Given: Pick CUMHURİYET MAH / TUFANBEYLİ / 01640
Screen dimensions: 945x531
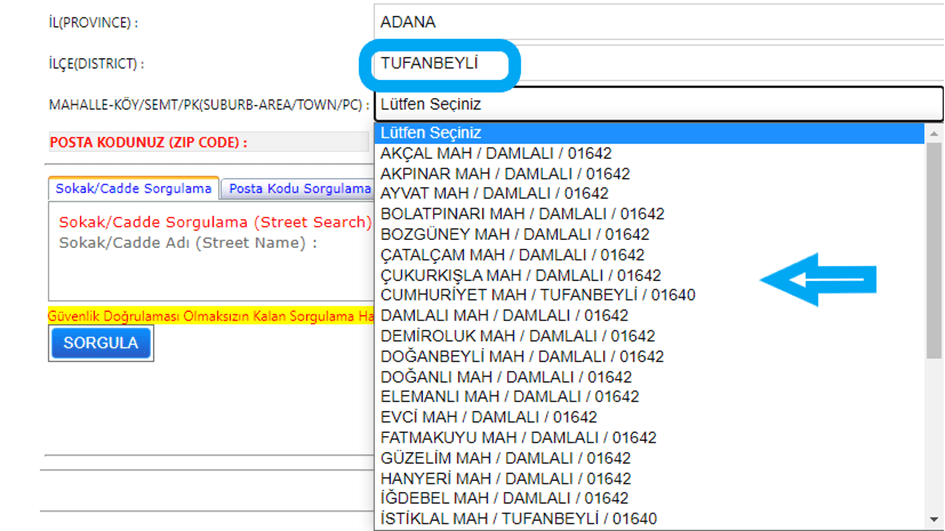Looking at the screenshot, I should [x=538, y=295].
